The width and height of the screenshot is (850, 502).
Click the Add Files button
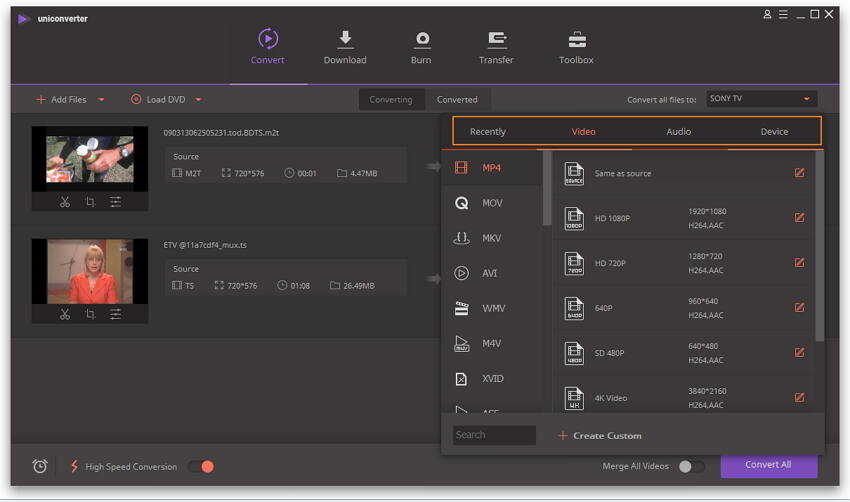point(62,100)
